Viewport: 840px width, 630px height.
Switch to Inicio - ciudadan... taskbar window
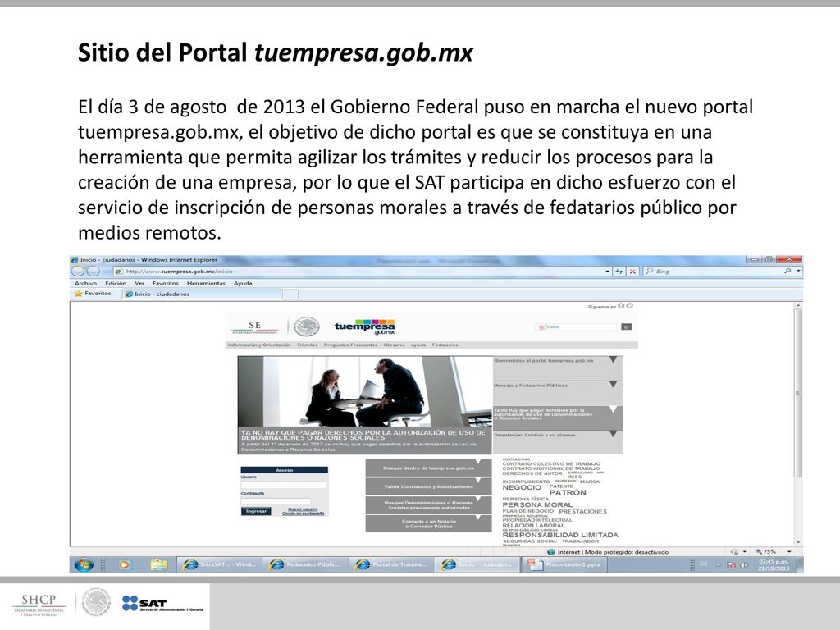point(478,564)
